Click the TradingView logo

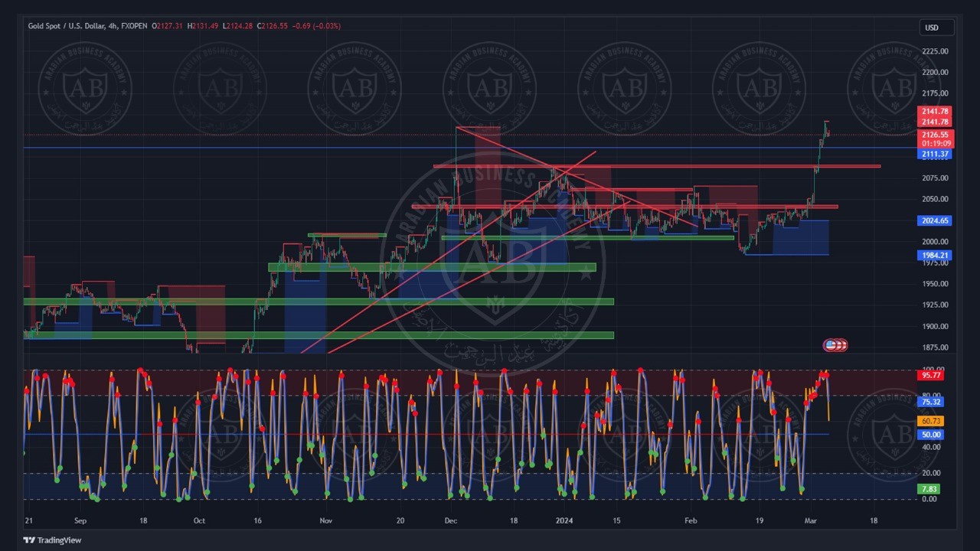point(52,540)
